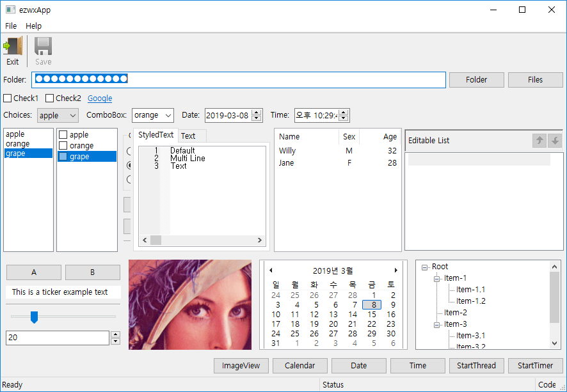Collapse the Item-1 tree node

(x=437, y=279)
